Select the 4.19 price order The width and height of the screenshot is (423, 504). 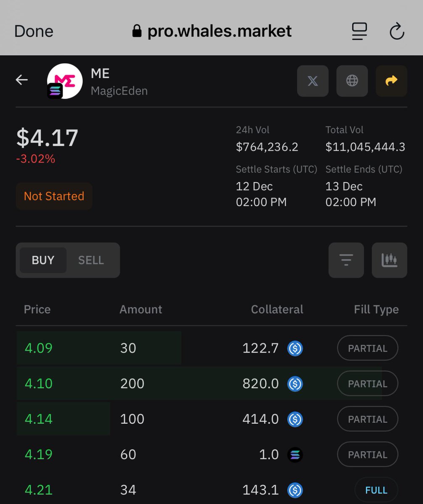(211, 454)
